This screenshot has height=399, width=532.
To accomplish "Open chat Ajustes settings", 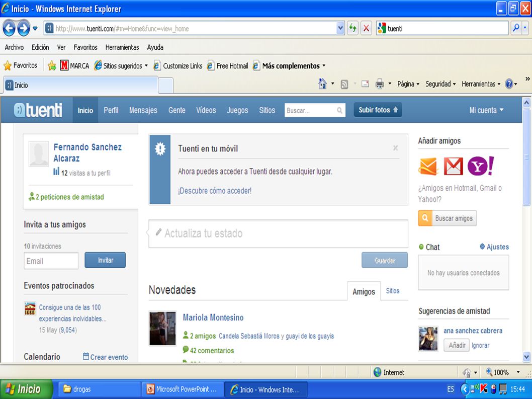I will pos(494,247).
